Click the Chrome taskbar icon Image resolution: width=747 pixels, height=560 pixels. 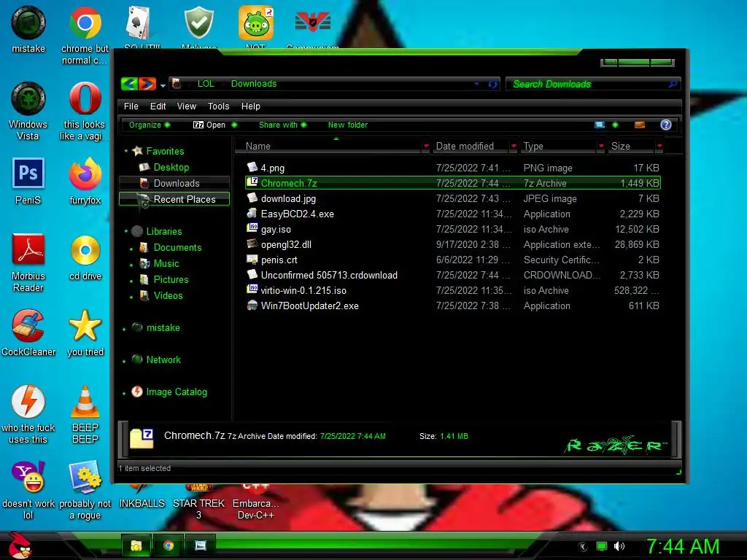(x=169, y=545)
